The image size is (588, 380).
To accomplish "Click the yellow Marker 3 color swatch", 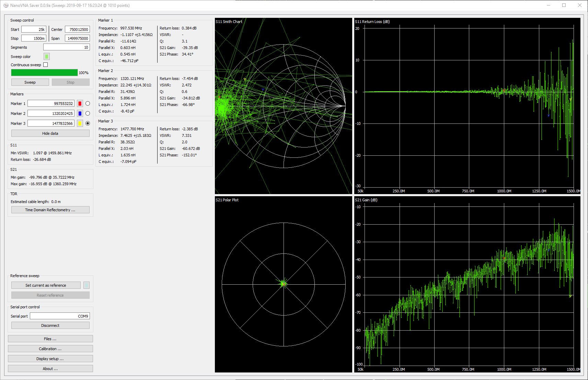I will [80, 123].
